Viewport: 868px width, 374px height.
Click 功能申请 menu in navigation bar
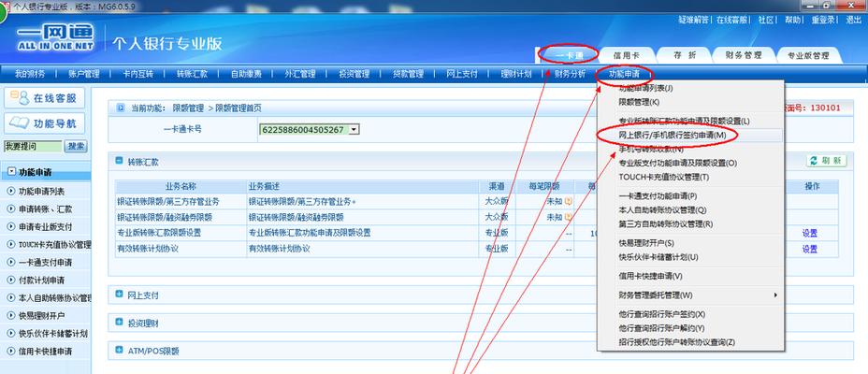(624, 74)
